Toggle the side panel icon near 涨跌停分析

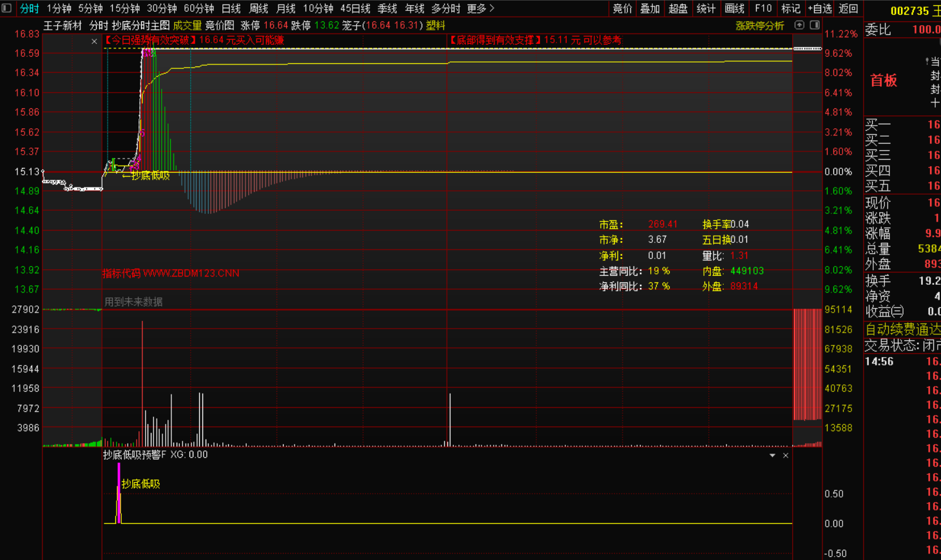pyautogui.click(x=815, y=25)
